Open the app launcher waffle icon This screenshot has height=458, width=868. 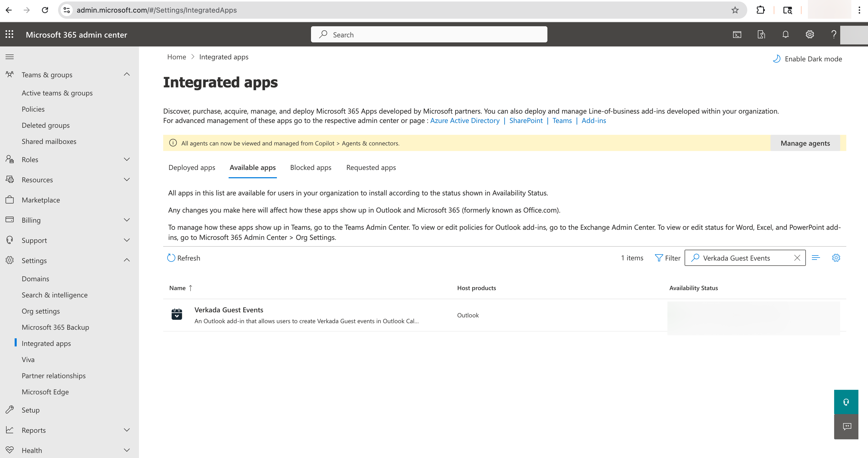9,34
